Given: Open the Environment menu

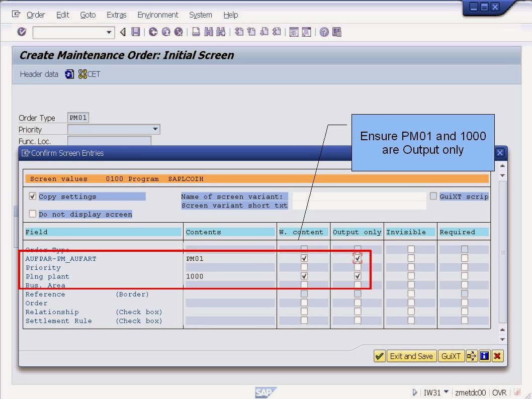Looking at the screenshot, I should [x=157, y=15].
